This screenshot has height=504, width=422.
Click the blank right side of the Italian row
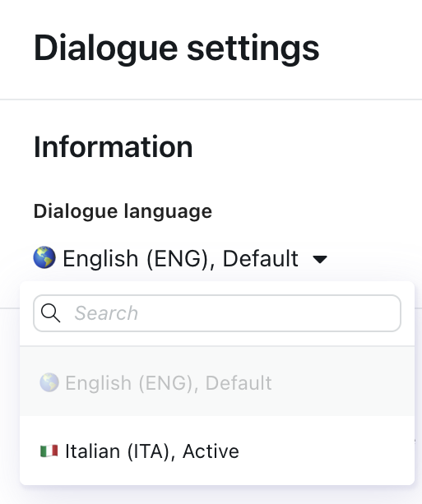click(327, 451)
